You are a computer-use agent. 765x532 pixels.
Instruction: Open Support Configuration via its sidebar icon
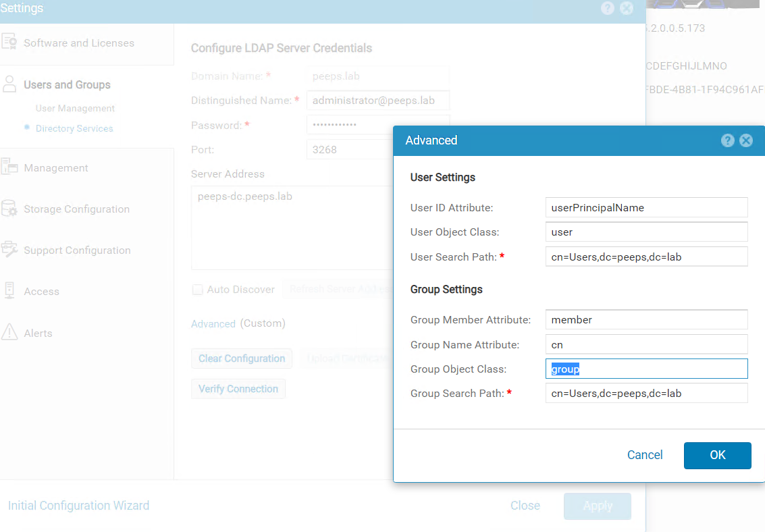[11, 250]
